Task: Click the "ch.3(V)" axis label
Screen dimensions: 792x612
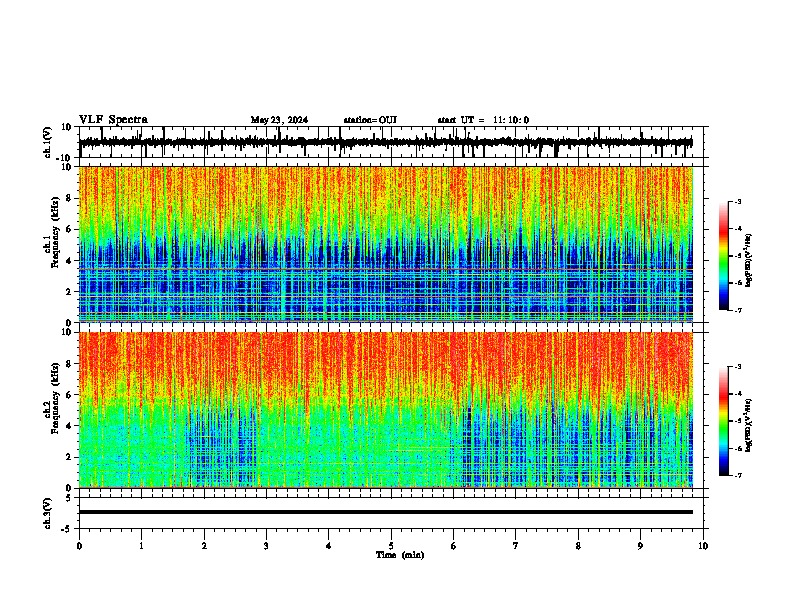Action: click(48, 514)
